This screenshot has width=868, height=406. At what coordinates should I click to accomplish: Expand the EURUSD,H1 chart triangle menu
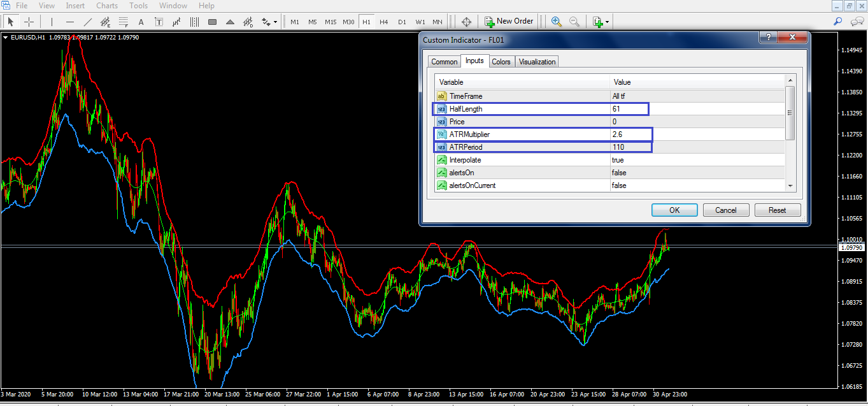pos(6,38)
